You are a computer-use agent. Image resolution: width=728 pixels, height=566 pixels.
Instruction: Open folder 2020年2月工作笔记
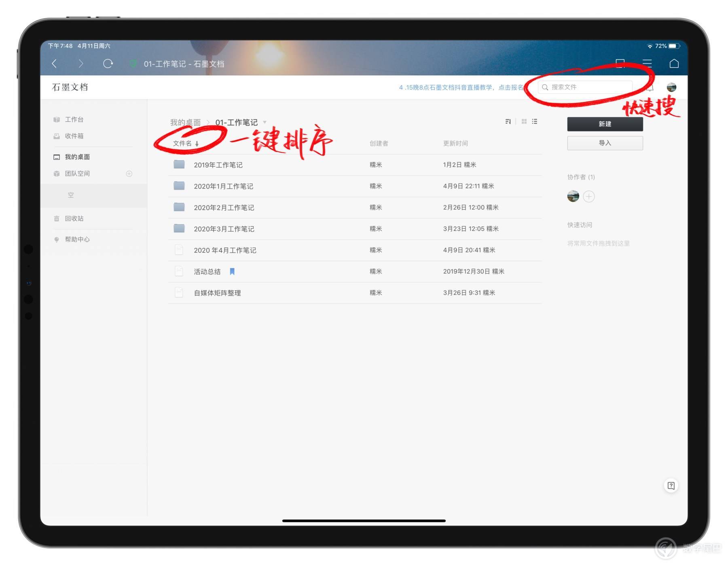click(224, 208)
